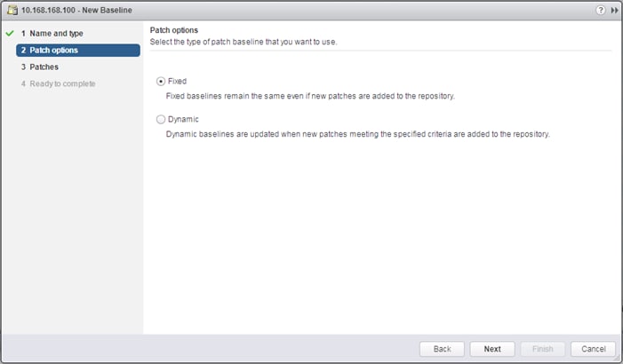The width and height of the screenshot is (623, 364).
Task: Click the green checkmark beside Name and type
Action: 10,34
